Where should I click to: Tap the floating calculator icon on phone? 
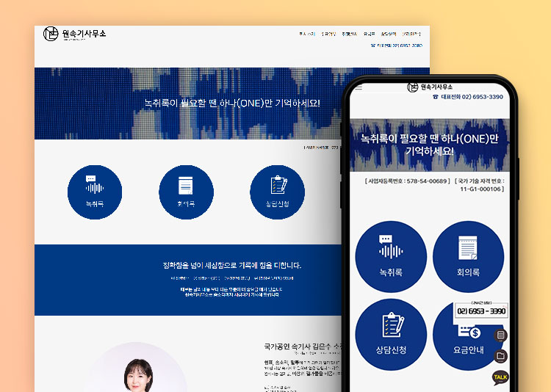pos(501,335)
